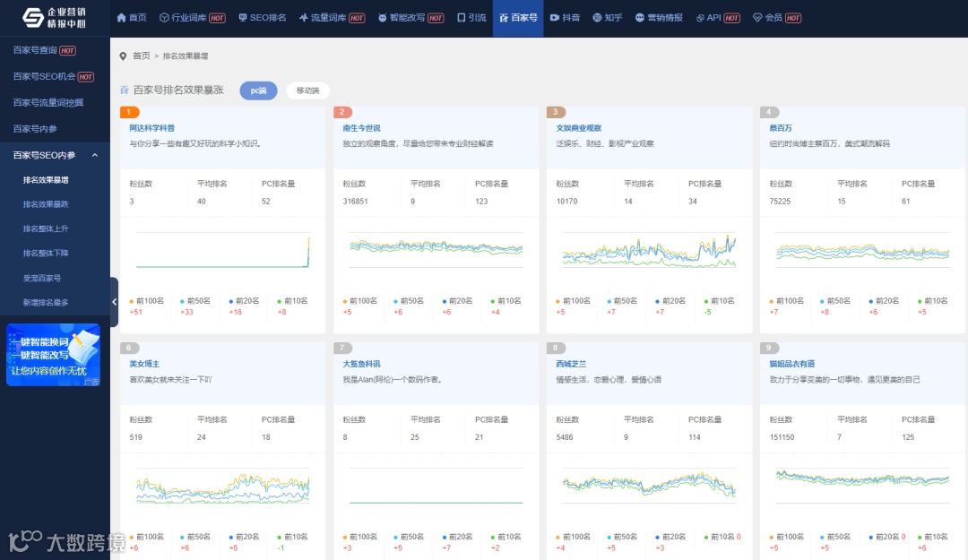This screenshot has height=560, width=968.
Task: Open the 一键智能换词 ad banner
Action: pyautogui.click(x=53, y=355)
